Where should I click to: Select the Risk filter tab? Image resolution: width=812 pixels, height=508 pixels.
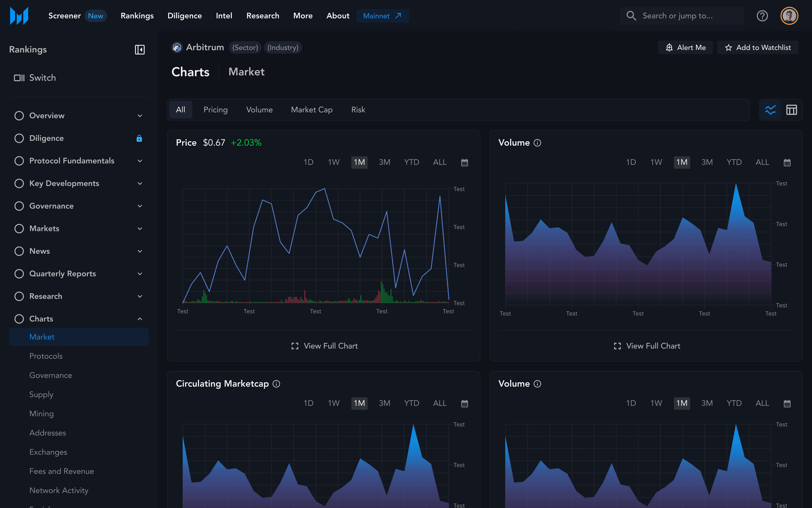[358, 110]
